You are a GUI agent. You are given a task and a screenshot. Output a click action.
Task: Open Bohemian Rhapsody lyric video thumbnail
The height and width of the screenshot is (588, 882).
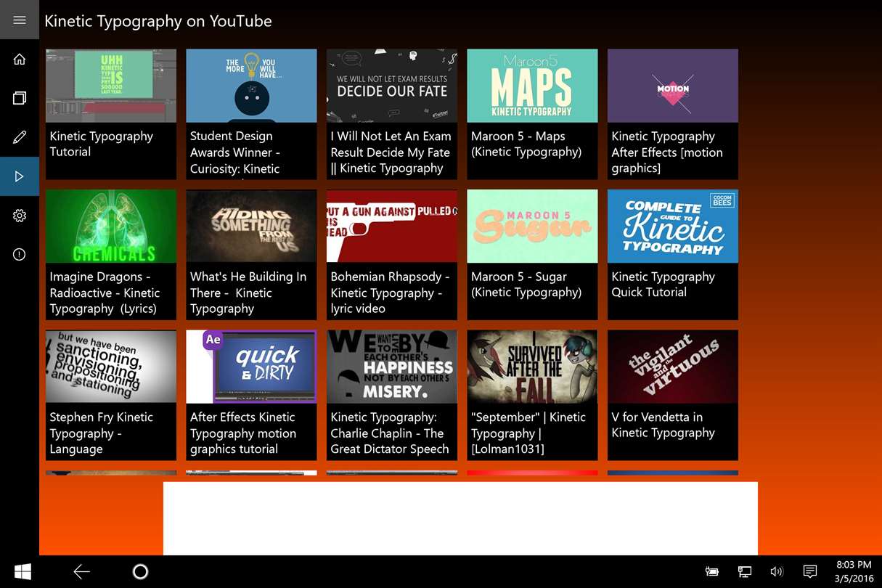point(392,226)
